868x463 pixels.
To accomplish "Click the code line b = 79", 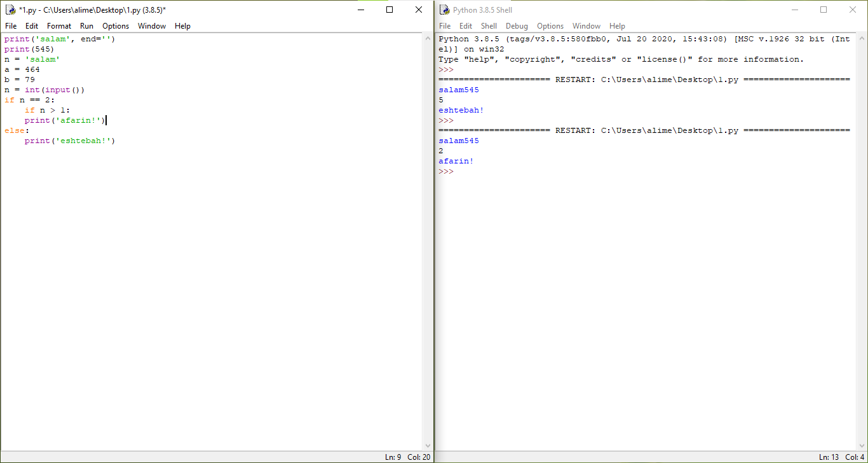I will 19,79.
